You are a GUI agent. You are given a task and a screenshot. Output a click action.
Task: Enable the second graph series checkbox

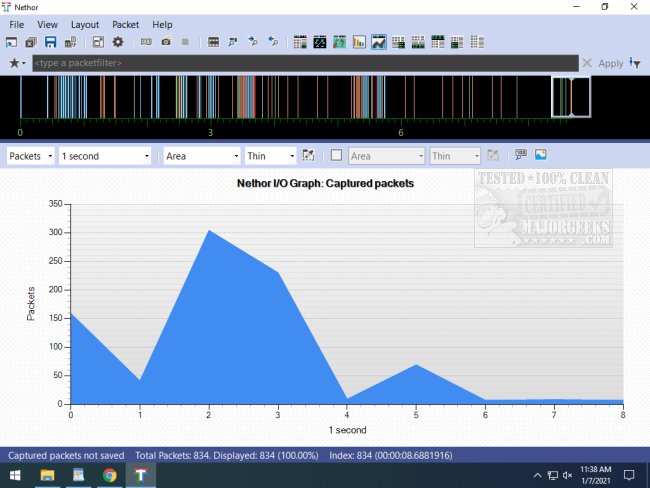(336, 155)
